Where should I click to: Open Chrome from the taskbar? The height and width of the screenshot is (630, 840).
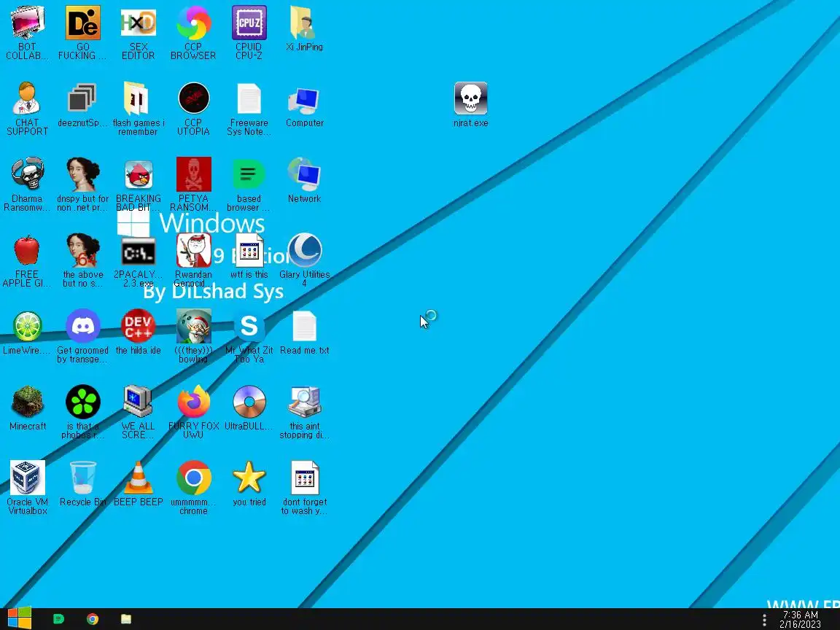(x=93, y=619)
